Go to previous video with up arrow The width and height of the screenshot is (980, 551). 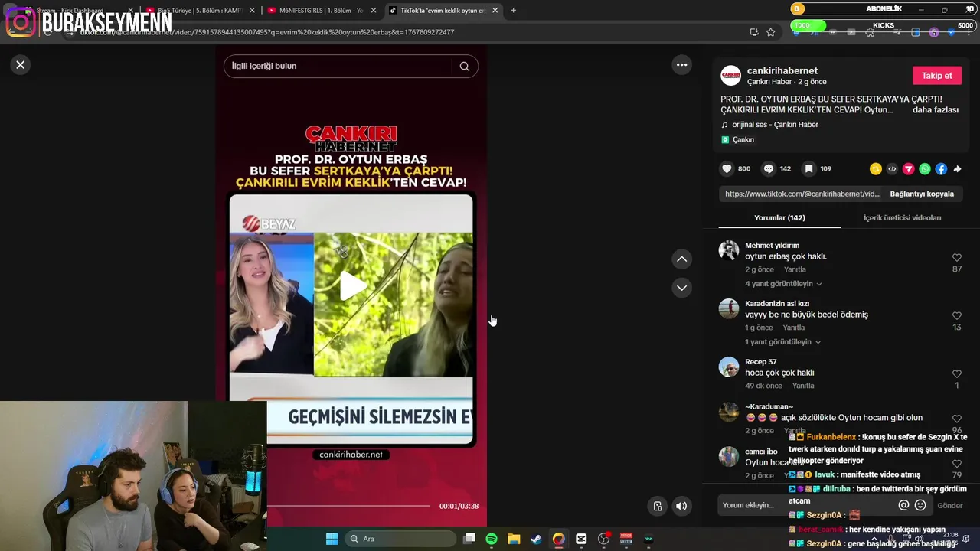pyautogui.click(x=681, y=259)
